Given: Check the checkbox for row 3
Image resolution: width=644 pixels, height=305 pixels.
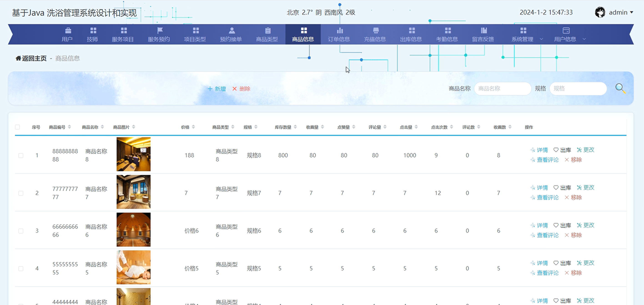Looking at the screenshot, I should pyautogui.click(x=21, y=231).
